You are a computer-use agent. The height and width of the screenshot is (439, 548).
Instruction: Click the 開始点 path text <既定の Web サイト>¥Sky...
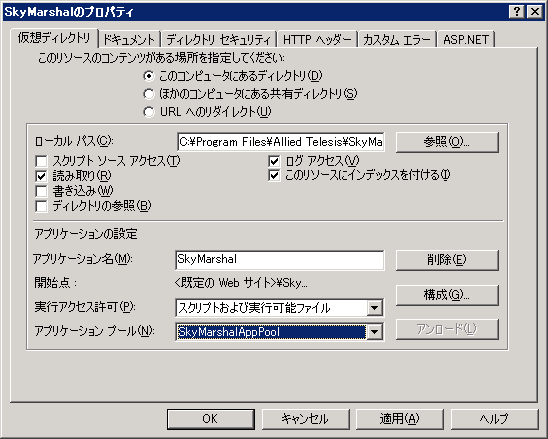[x=241, y=283]
